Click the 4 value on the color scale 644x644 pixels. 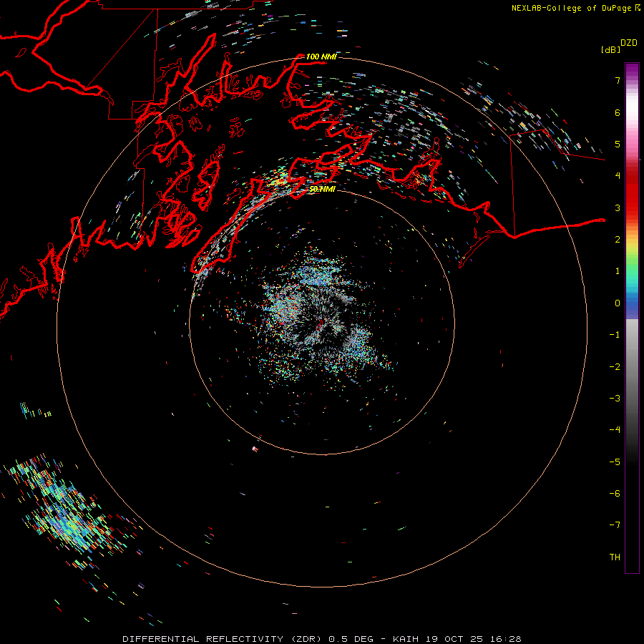(x=618, y=176)
